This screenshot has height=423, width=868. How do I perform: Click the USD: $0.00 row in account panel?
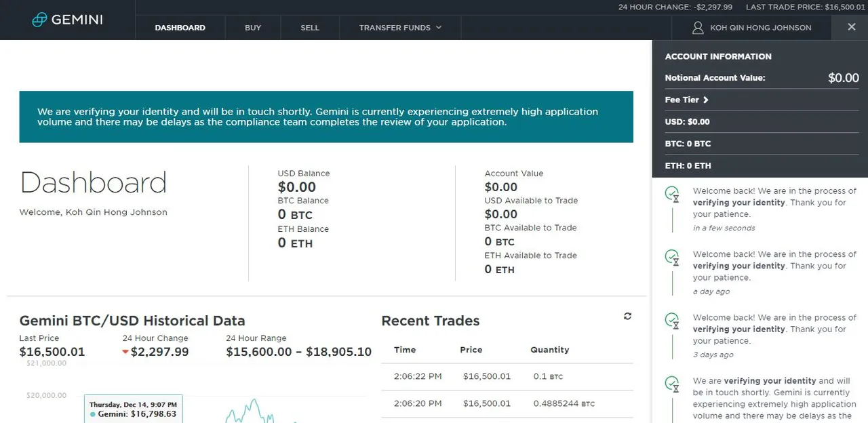point(762,122)
